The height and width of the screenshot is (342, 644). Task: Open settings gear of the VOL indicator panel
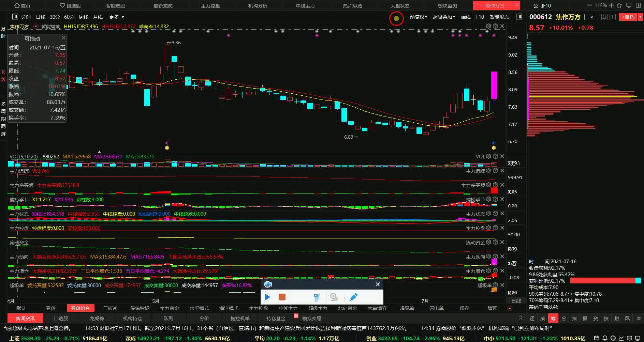pos(488,156)
